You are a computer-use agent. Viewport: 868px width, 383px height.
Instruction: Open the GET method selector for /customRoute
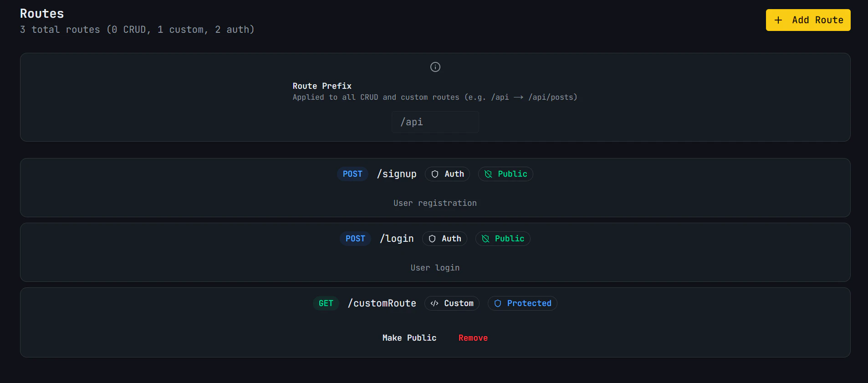coord(326,303)
